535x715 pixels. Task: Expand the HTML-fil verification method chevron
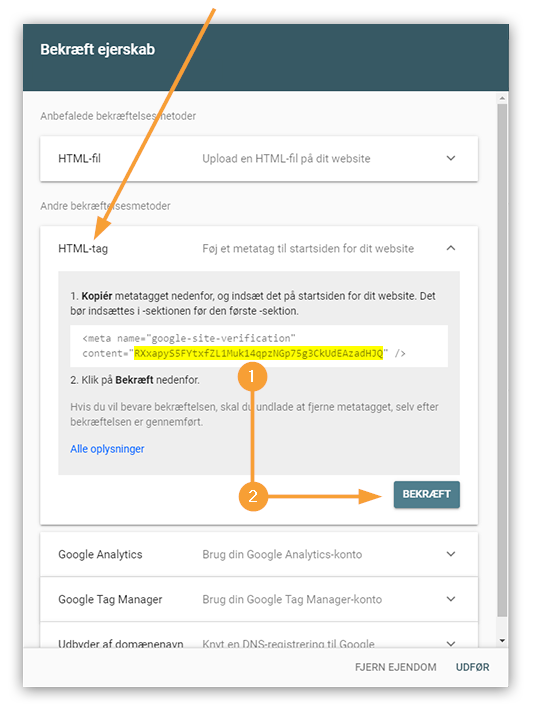tap(451, 158)
